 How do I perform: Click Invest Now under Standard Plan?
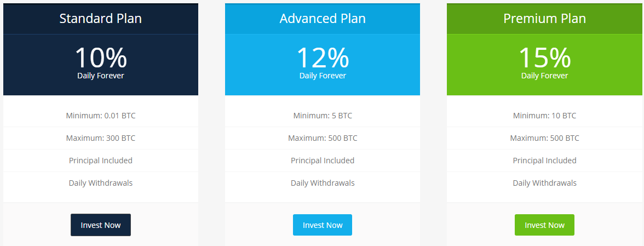point(101,225)
